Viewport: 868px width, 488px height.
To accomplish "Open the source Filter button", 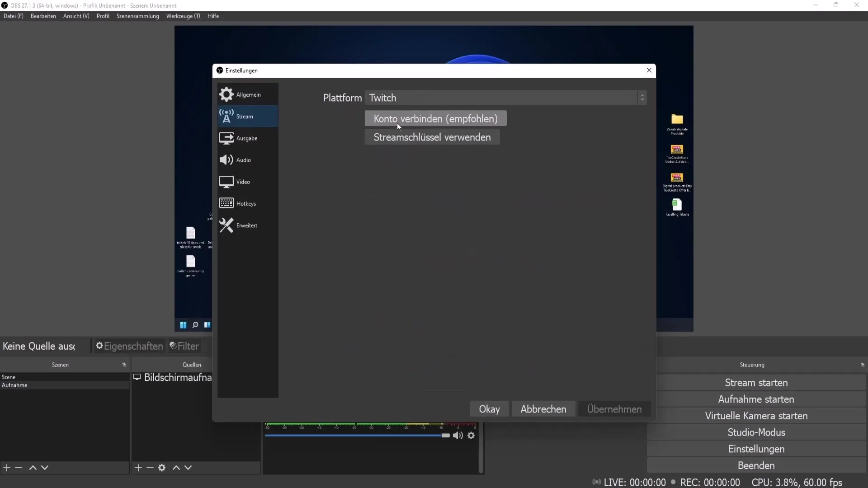I will tap(184, 346).
